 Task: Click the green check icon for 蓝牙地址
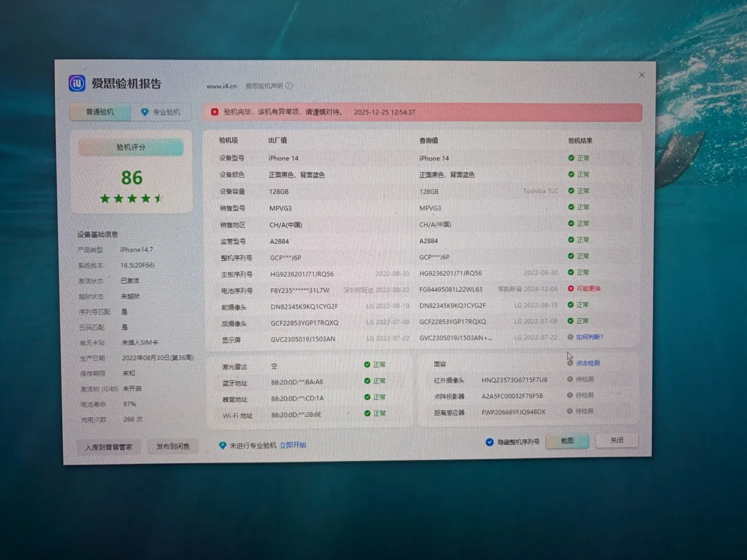coord(367,381)
